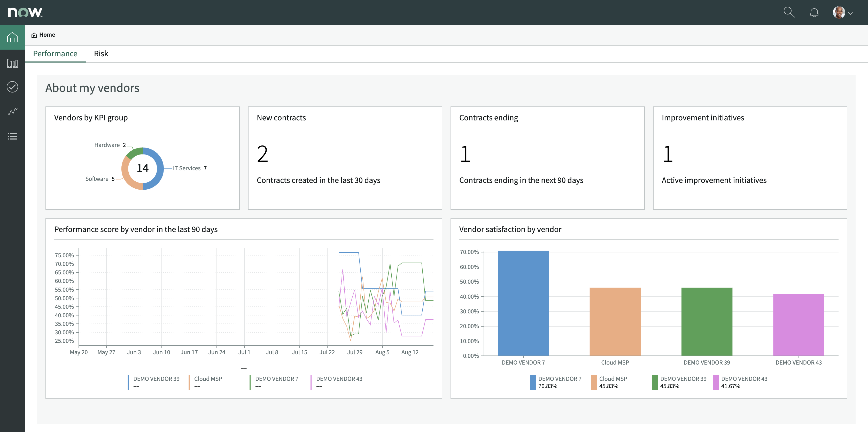The width and height of the screenshot is (868, 432).
Task: Toggle DEMO VENDOR 39 line chart legend
Action: pyautogui.click(x=156, y=379)
